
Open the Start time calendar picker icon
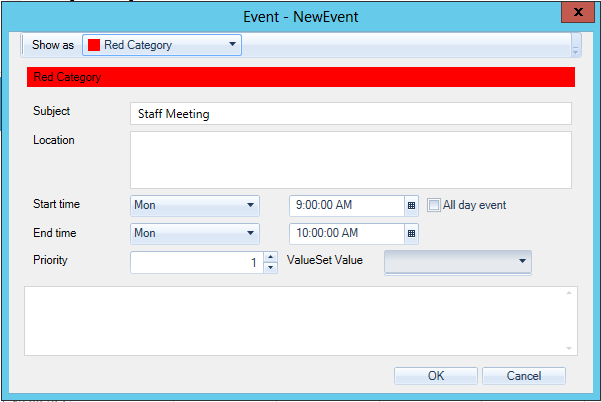411,206
